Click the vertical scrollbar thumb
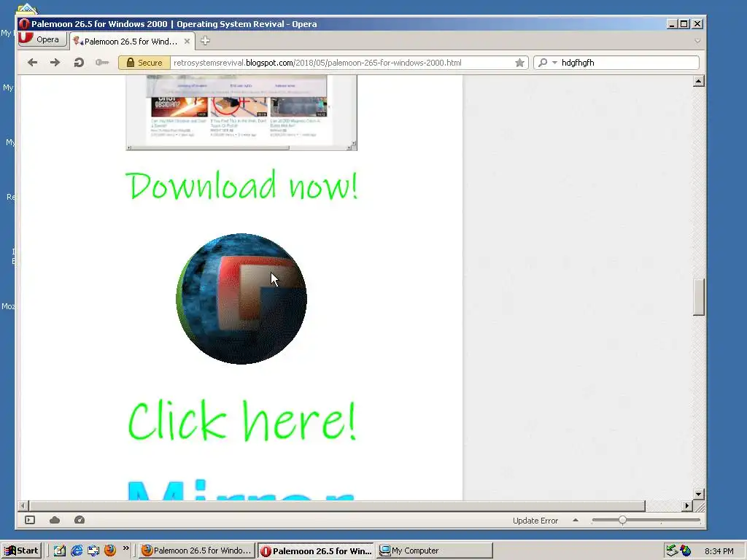Viewport: 747px width, 560px height. 698,297
